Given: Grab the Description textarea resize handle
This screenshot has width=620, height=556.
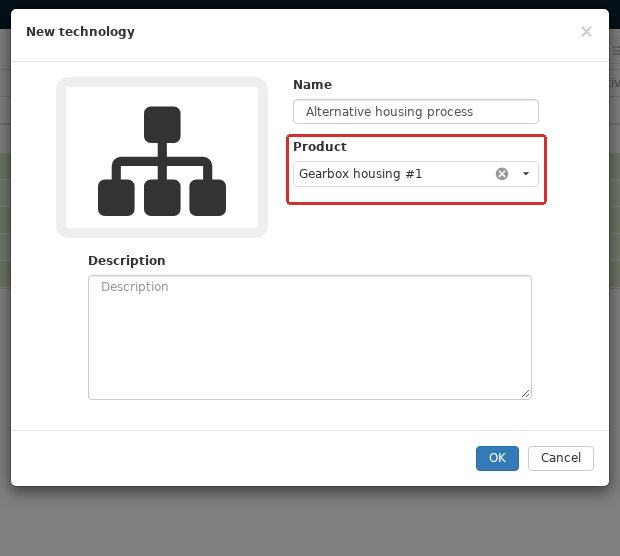Looking at the screenshot, I should [525, 393].
